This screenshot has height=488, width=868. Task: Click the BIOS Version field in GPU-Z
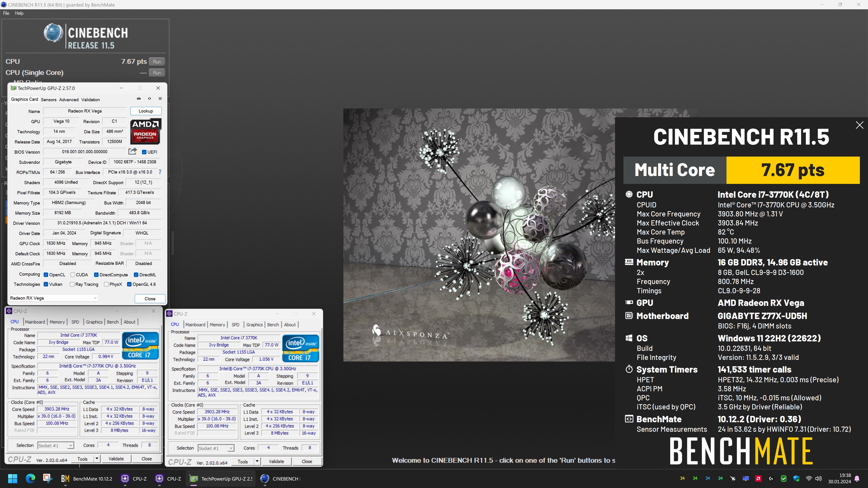click(x=85, y=152)
